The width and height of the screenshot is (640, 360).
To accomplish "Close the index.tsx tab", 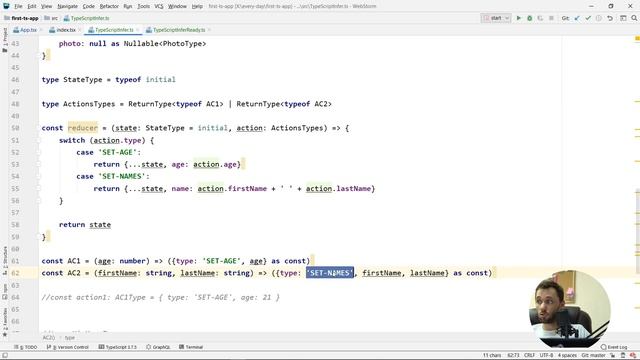I will pyautogui.click(x=80, y=30).
